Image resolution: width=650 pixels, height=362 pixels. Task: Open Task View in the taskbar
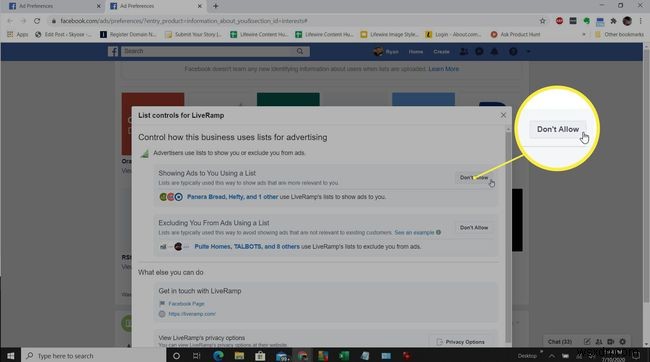coord(196,356)
